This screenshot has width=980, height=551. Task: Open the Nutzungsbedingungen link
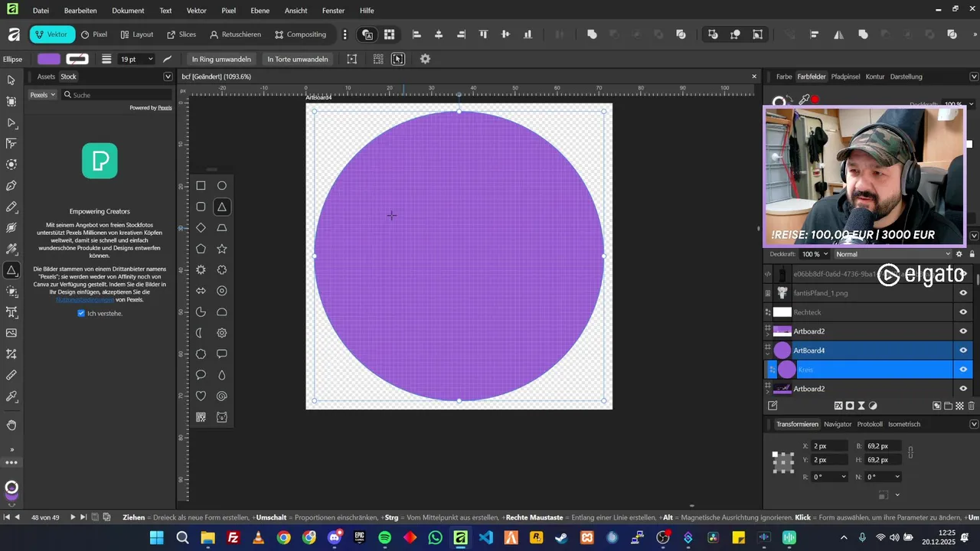click(83, 299)
